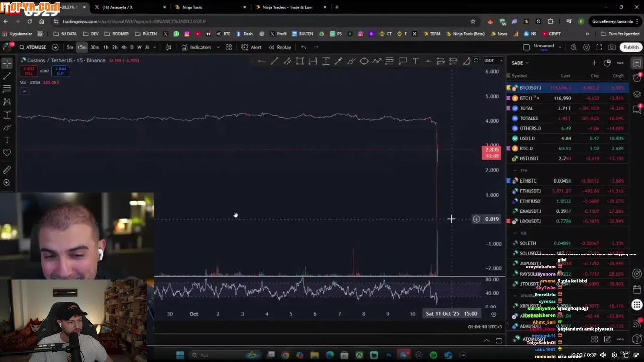Collapse the indicator legend chevron

click(x=24, y=91)
